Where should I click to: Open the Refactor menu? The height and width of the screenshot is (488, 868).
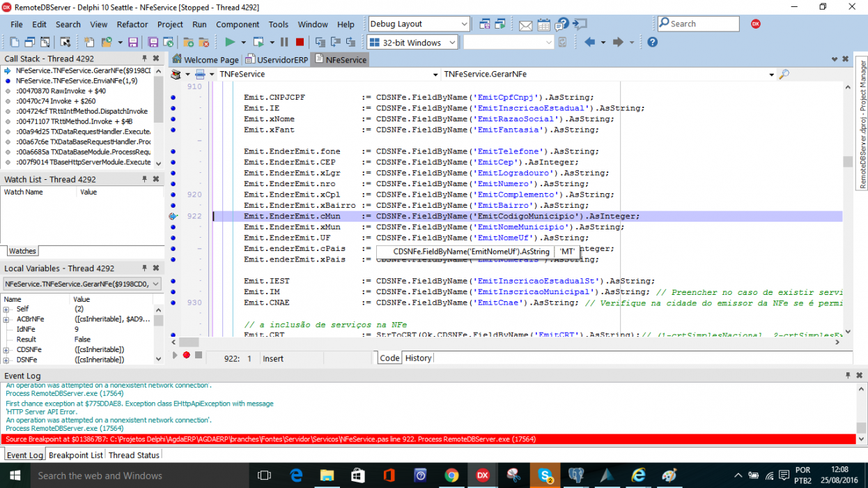tap(132, 24)
